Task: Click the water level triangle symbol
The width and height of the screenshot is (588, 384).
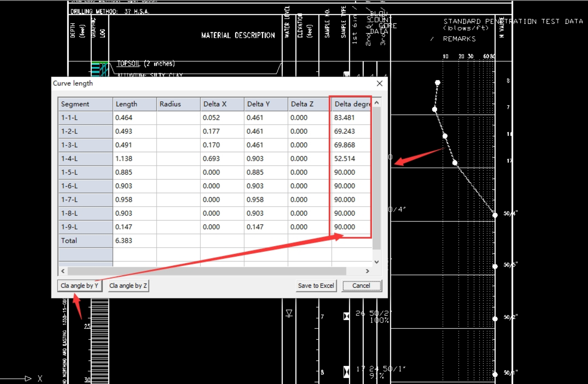Action: click(x=289, y=313)
